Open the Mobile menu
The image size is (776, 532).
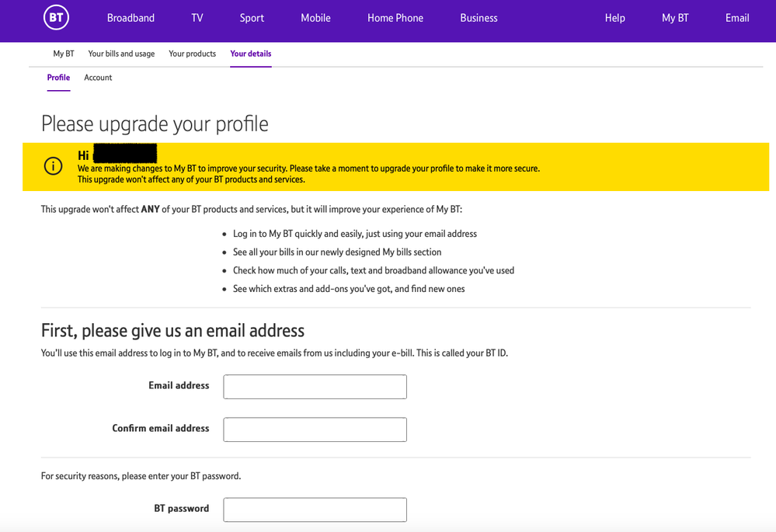(315, 18)
